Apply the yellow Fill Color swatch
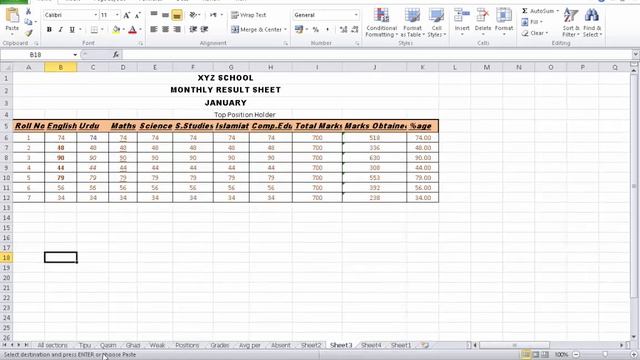The image size is (640, 360). click(x=116, y=29)
